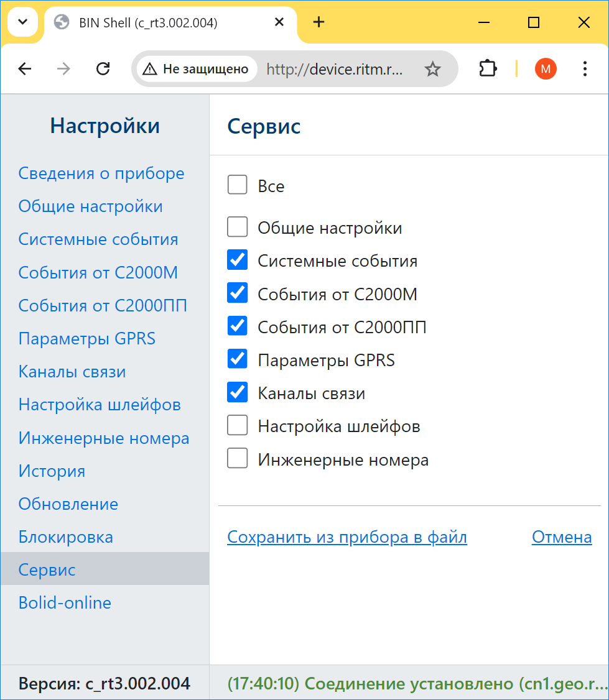Viewport: 609px width, 700px height.
Task: Uncheck the 'События от С2000М' checkbox
Action: [x=237, y=293]
